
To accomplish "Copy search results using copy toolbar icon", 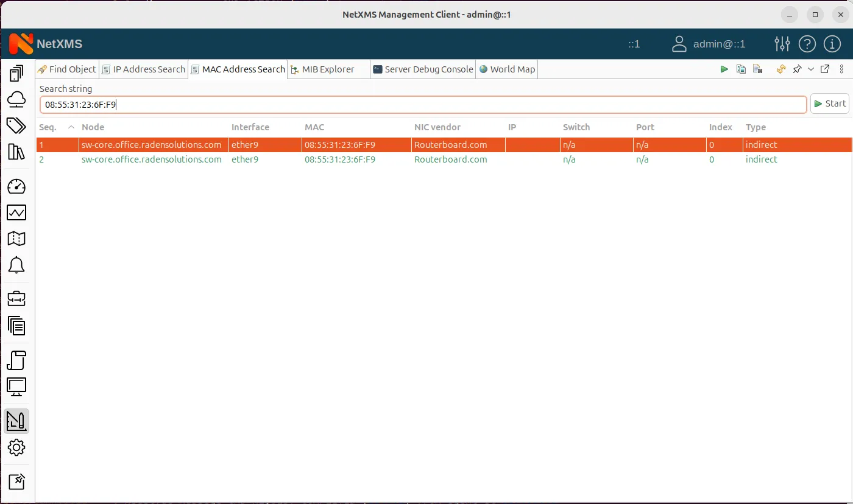I will [741, 69].
